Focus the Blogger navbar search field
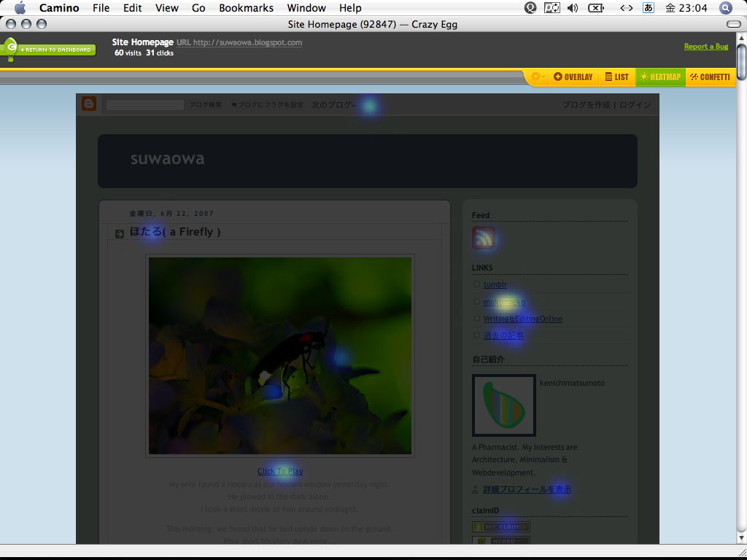Image resolution: width=747 pixels, height=560 pixels. click(145, 105)
